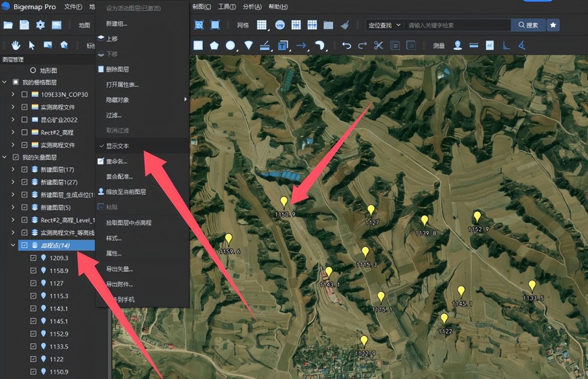Screen dimensions: 588x379
Task: Expand the 新建图层1(27) layer node
Action: click(13, 182)
